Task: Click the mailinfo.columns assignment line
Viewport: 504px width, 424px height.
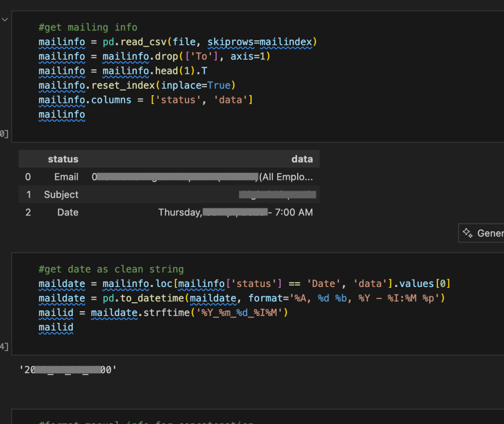Action: point(145,100)
